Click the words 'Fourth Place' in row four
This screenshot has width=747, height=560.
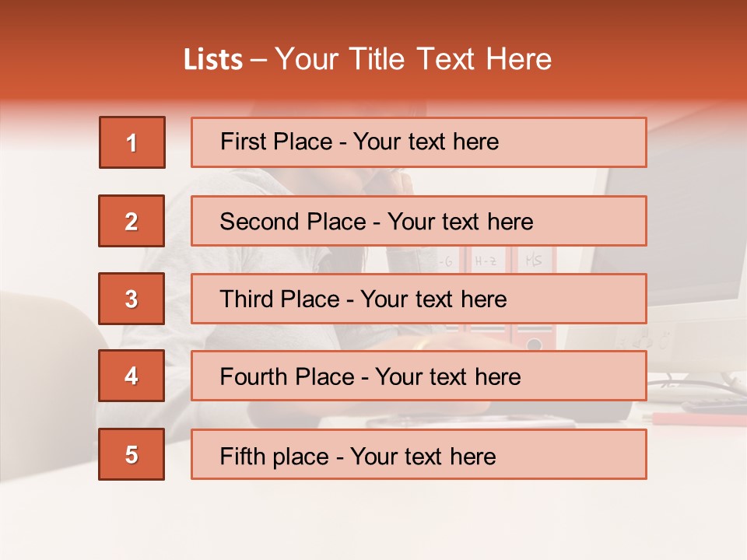click(287, 376)
